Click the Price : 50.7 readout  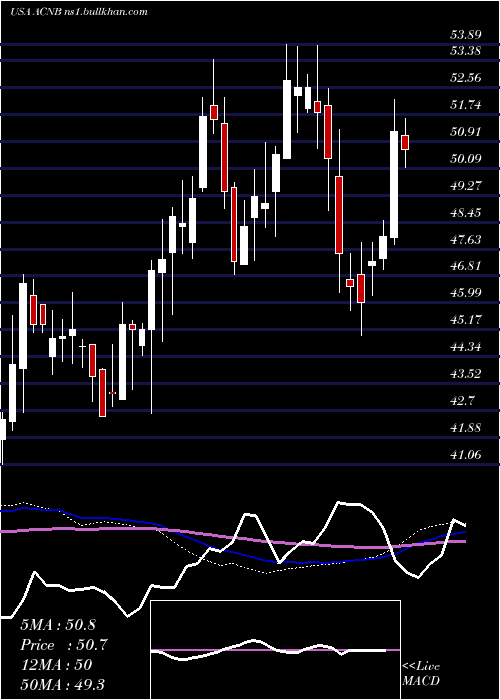tap(64, 645)
